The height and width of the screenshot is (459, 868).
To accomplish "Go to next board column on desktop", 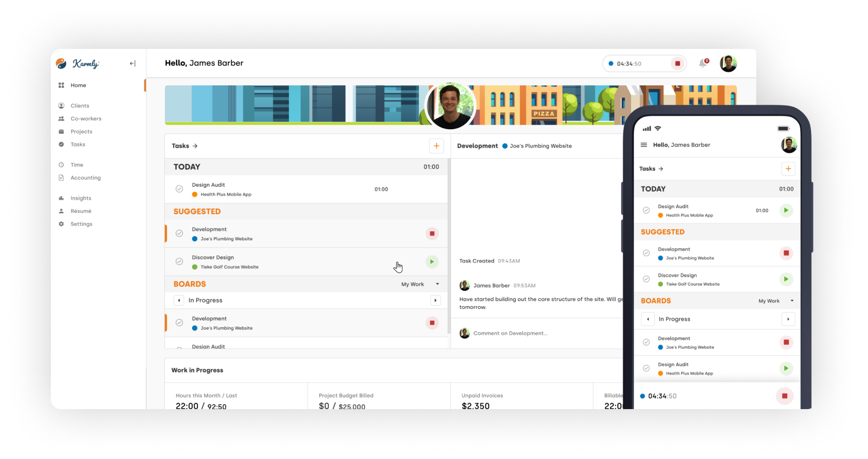I will [x=435, y=300].
